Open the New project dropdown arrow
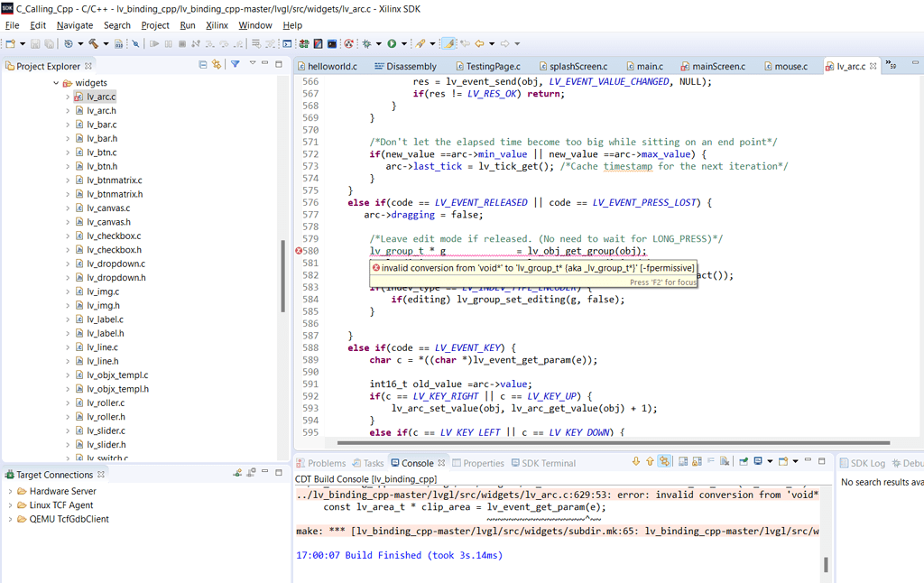 pyautogui.click(x=23, y=43)
